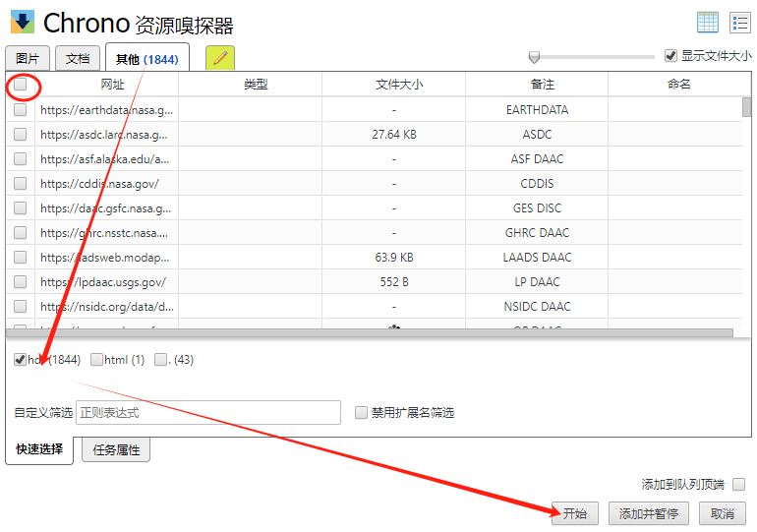Select the https://asdc.larc.nasa.g... URL
Viewport: 757px width, 532px height.
coord(104,135)
